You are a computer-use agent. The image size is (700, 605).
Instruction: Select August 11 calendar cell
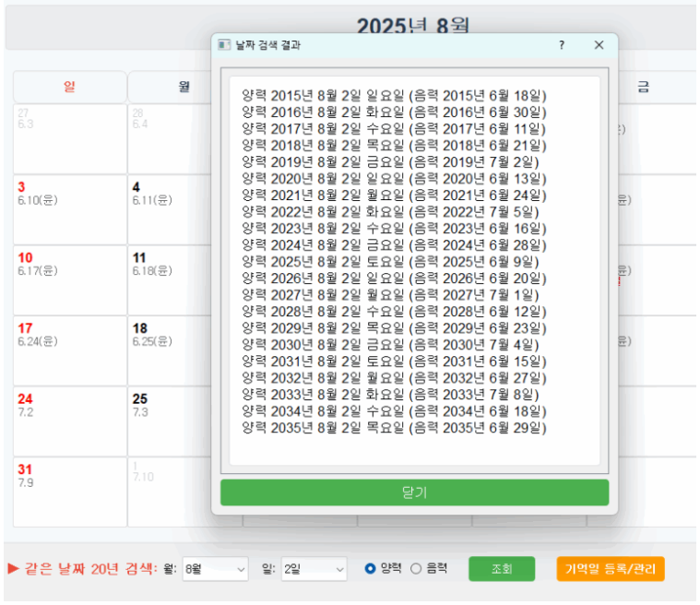point(184,279)
